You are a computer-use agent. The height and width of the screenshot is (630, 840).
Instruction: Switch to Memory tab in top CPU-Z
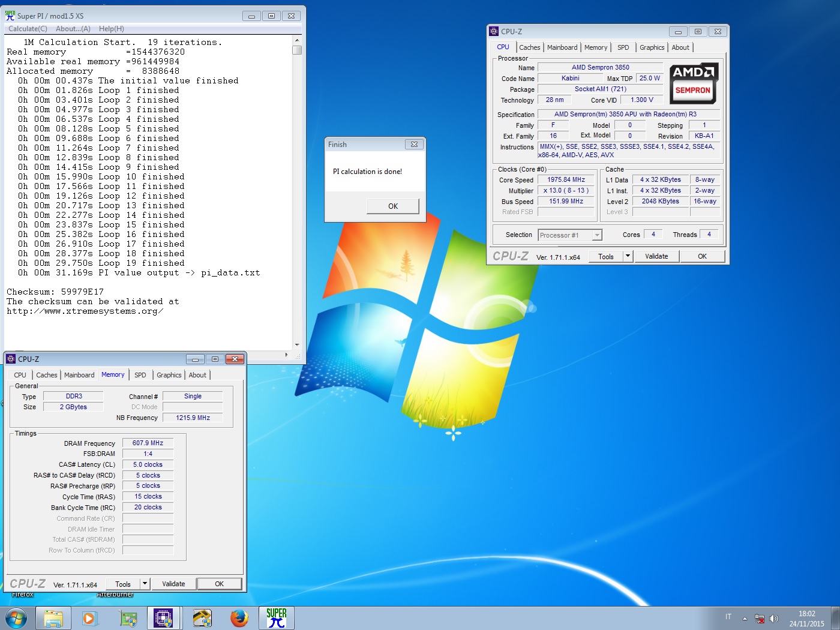point(596,47)
